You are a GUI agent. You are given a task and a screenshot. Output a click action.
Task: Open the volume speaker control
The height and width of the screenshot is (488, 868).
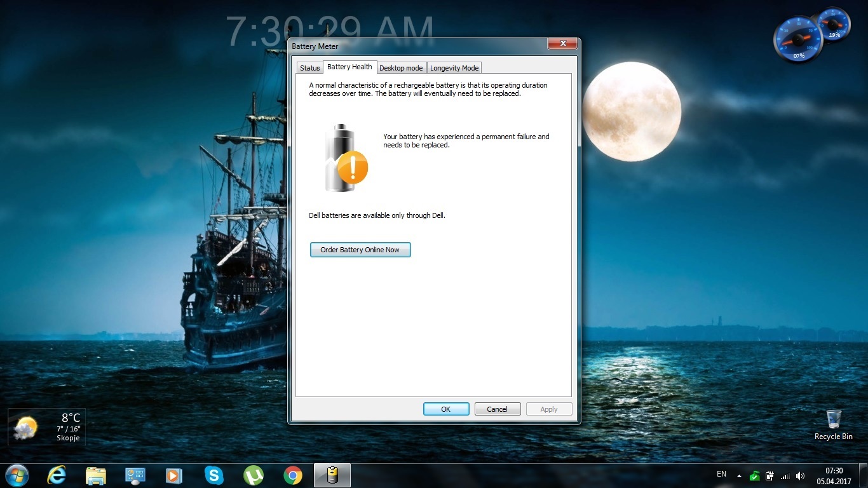[800, 476]
